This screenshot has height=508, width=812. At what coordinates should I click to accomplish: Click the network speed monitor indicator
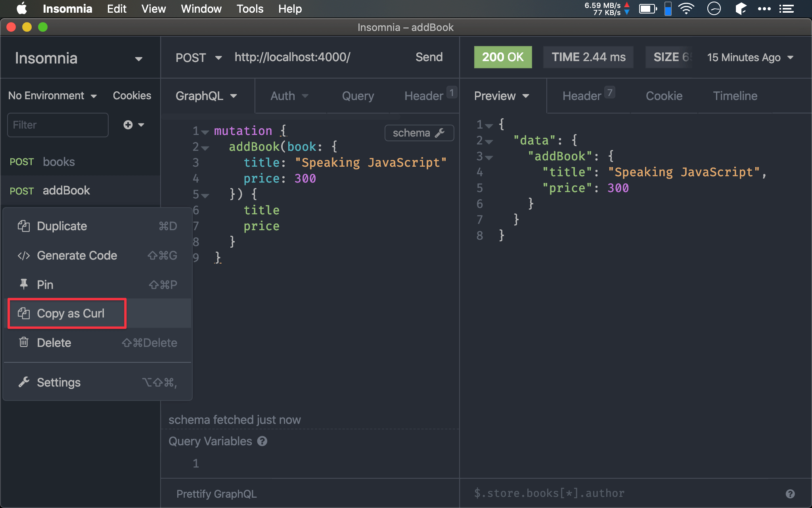pyautogui.click(x=607, y=8)
